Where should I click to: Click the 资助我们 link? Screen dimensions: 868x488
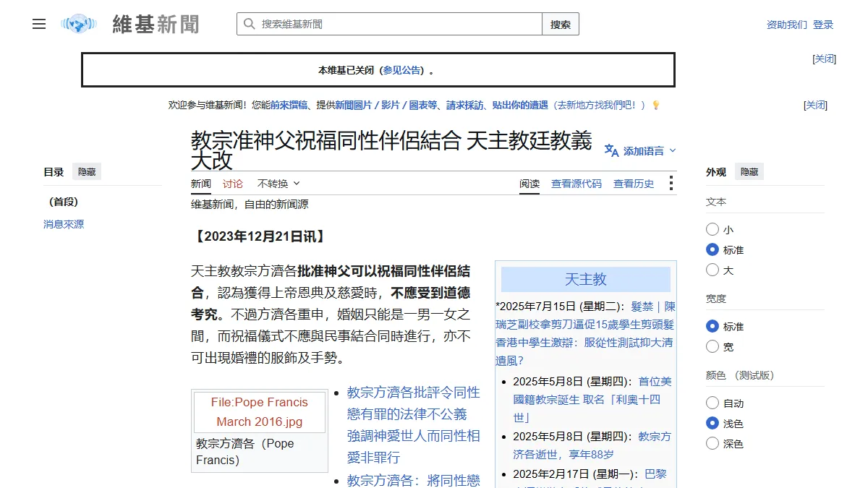[x=787, y=25]
